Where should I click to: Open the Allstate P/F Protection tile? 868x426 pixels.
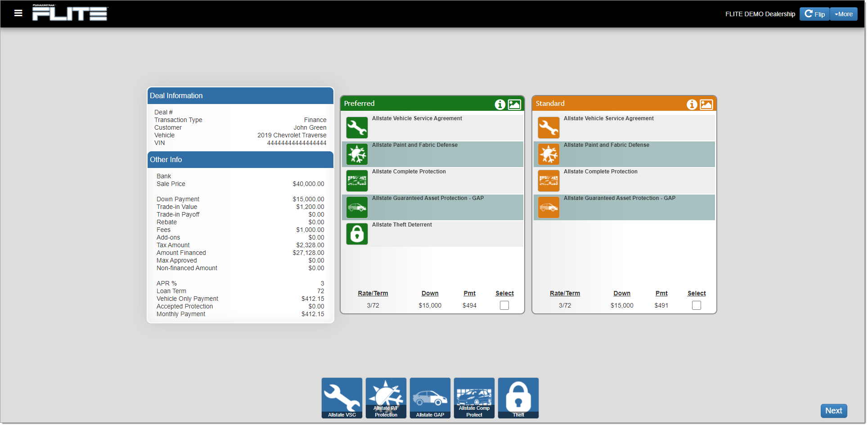[386, 398]
